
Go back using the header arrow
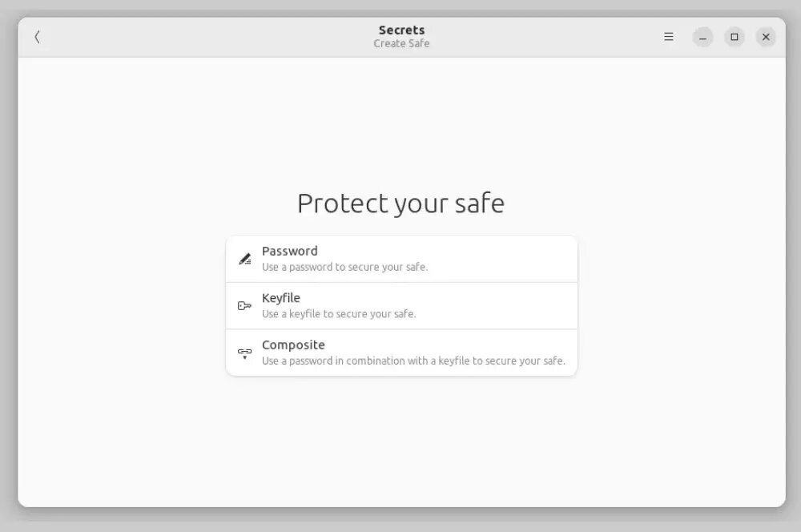point(38,37)
